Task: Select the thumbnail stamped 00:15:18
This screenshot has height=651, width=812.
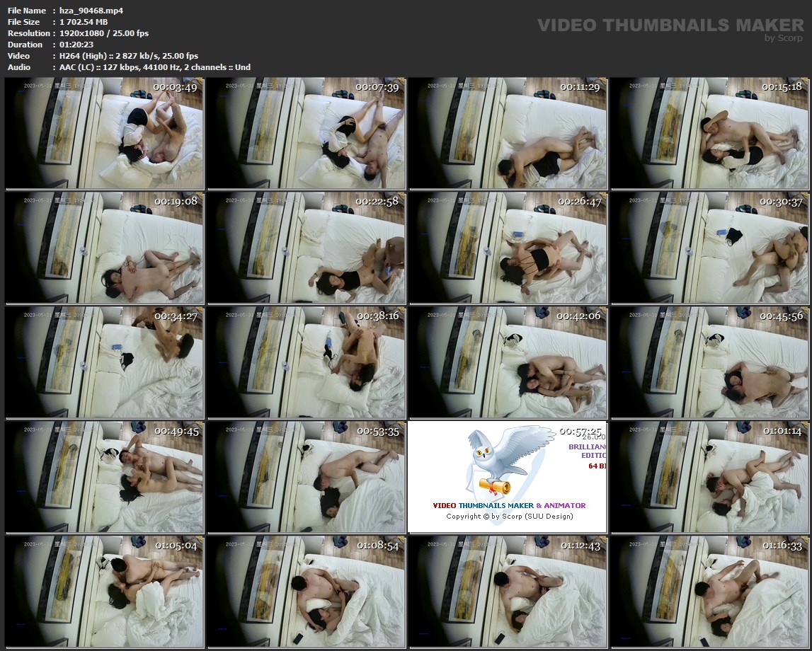Action: pyautogui.click(x=710, y=134)
